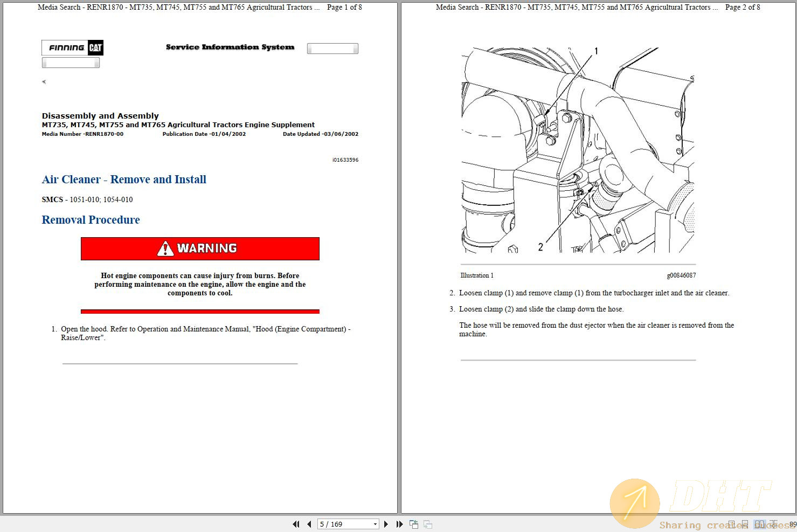The width and height of the screenshot is (797, 532).
Task: Click the back navigation arrow under the logo
Action: click(44, 81)
